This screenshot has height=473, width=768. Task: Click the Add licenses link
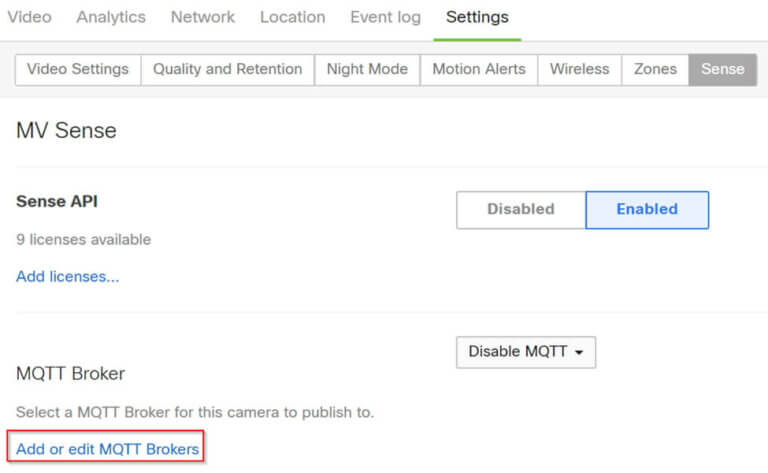click(68, 277)
